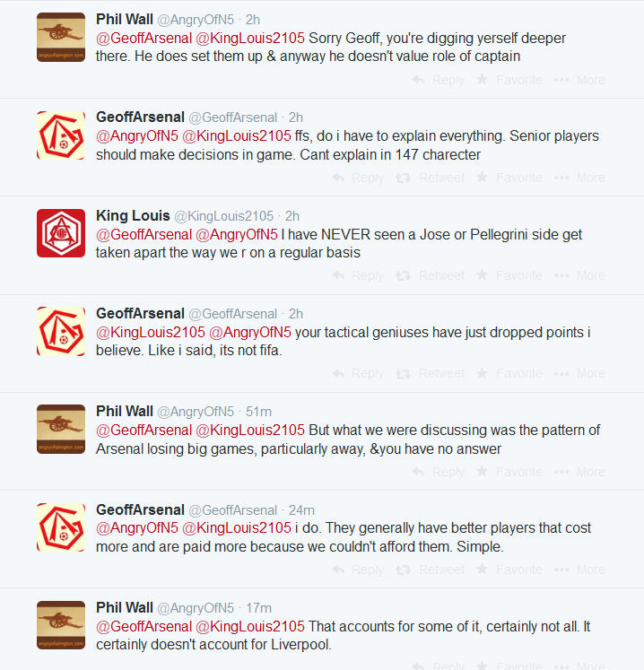Screen dimensions: 644x670
Task: Click retweet icon on GeoffArsenal's 24m tweet
Action: pos(404,570)
